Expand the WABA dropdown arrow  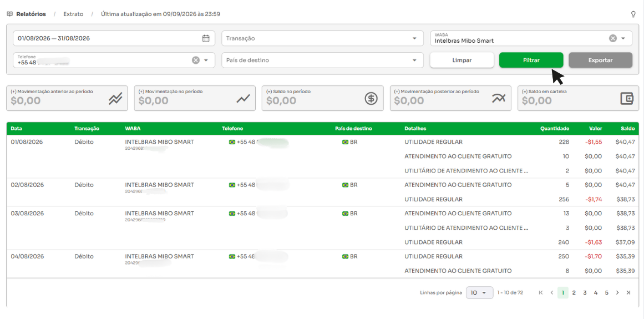coord(623,38)
